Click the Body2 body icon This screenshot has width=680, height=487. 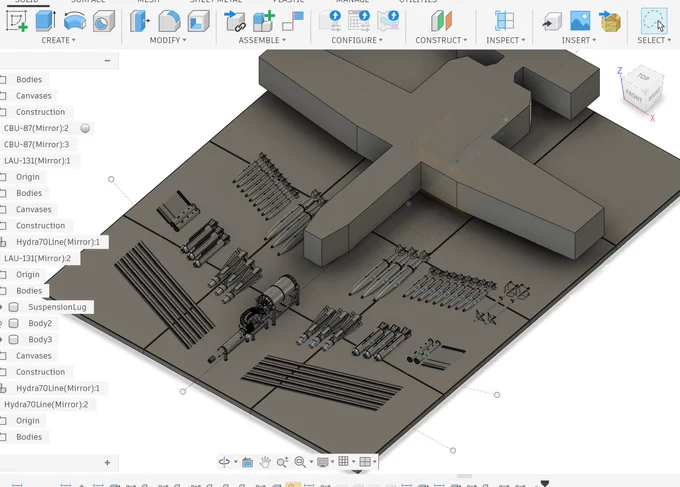tap(13, 324)
